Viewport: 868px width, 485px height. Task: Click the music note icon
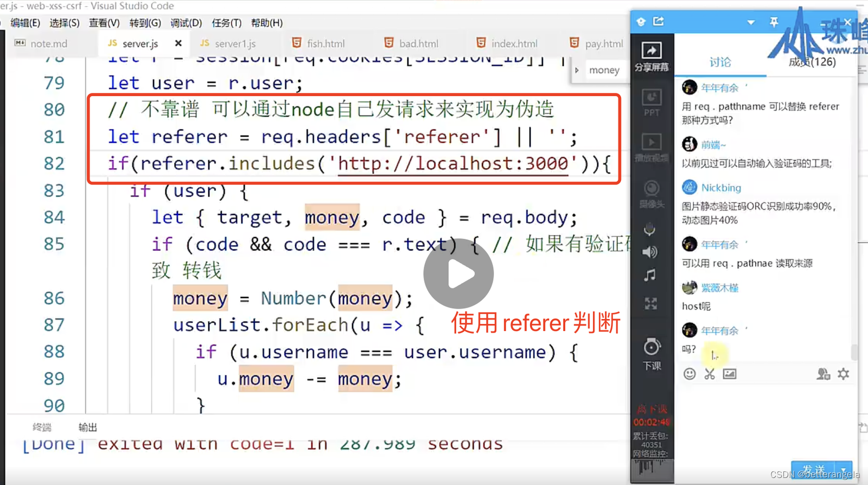(650, 276)
